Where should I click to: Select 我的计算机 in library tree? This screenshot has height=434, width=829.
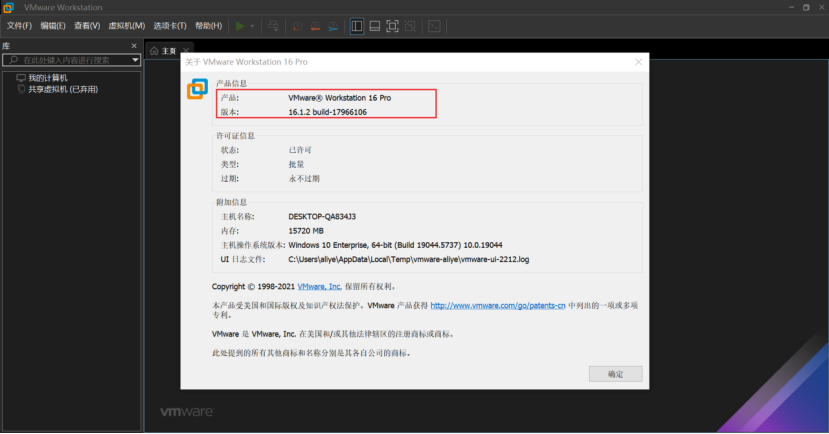48,78
